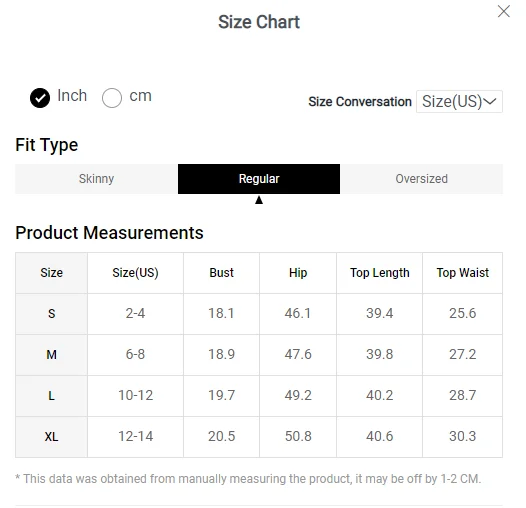Click the Size Conversation label
526x508 pixels.
[360, 102]
